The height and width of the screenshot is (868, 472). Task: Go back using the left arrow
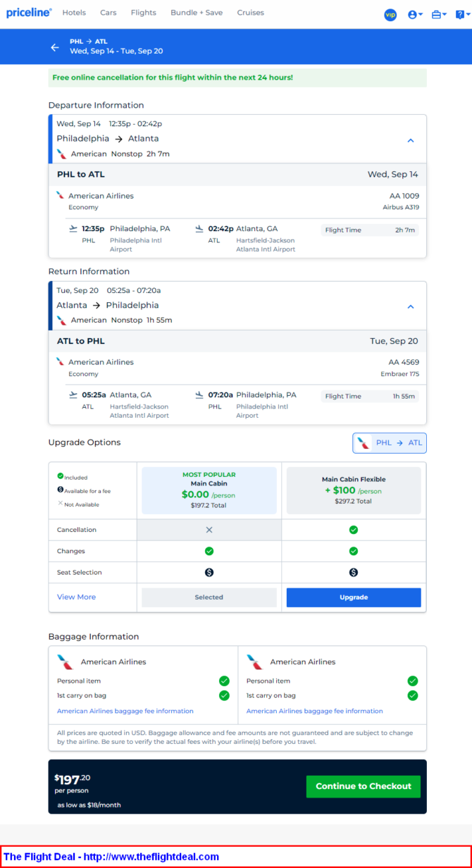click(55, 47)
